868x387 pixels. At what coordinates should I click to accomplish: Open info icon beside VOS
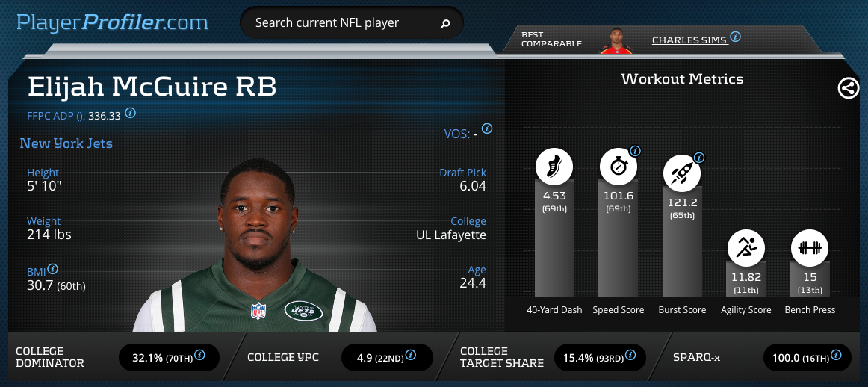tap(486, 129)
